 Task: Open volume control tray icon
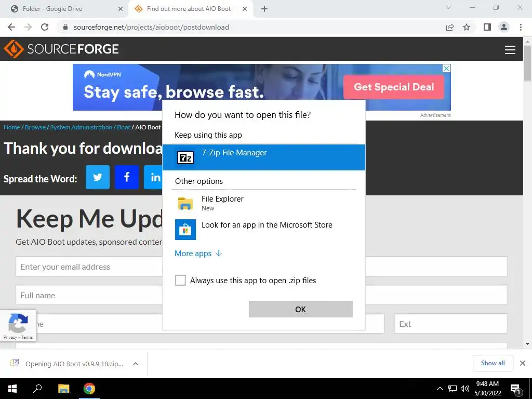tap(465, 389)
